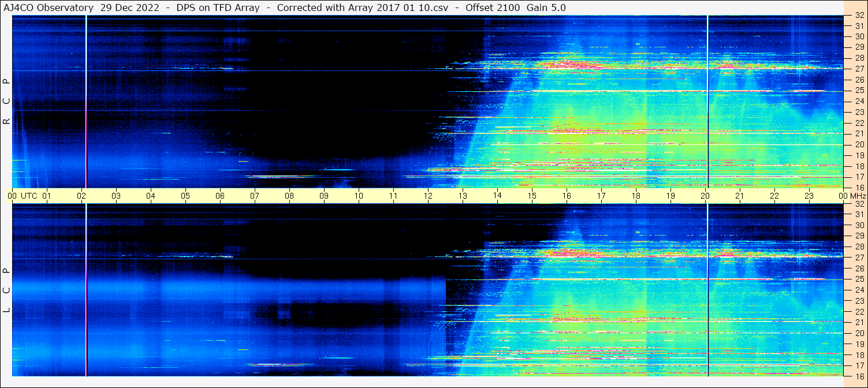Click the 18 MHz tick on LCP scale
This screenshot has width=868, height=388.
coord(859,355)
